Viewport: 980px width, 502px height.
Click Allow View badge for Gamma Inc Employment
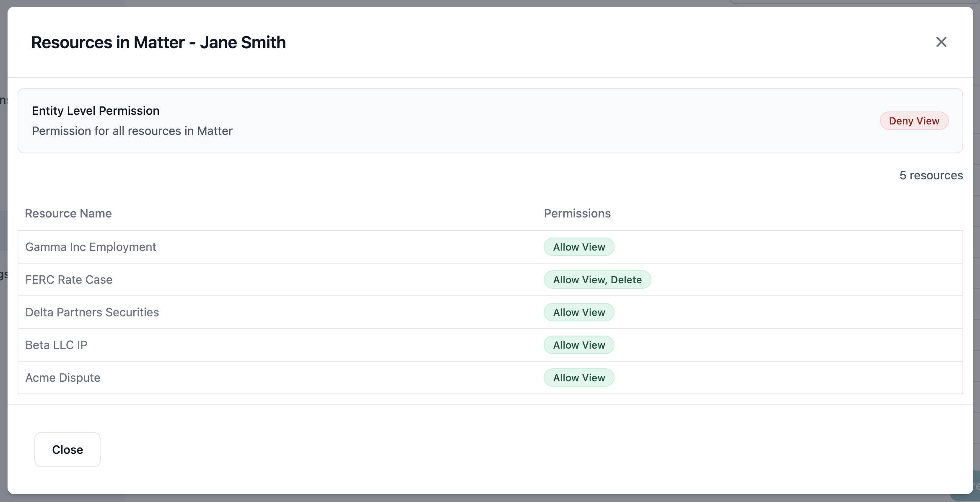(579, 247)
